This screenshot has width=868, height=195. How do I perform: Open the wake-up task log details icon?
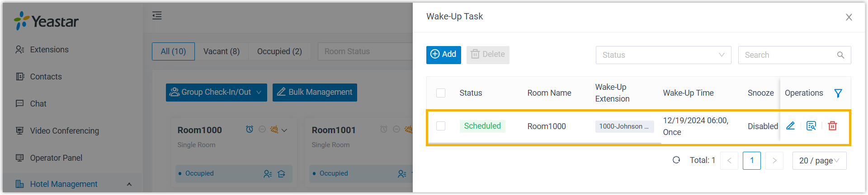coord(811,126)
